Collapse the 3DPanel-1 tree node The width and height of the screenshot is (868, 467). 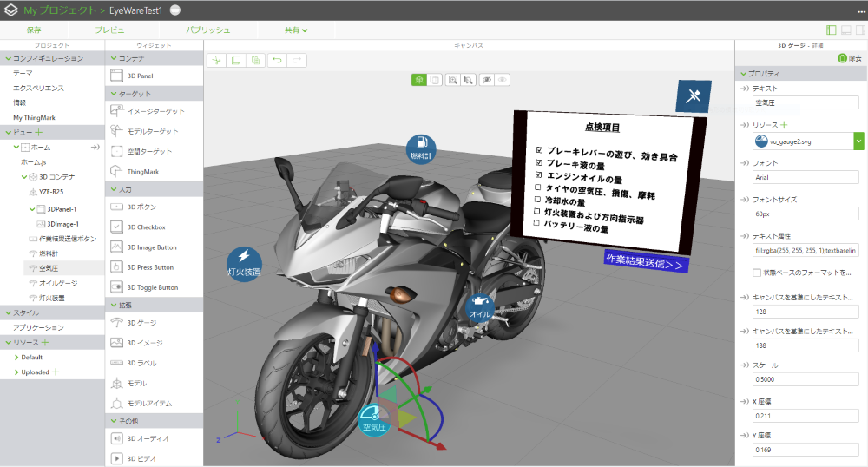click(31, 209)
